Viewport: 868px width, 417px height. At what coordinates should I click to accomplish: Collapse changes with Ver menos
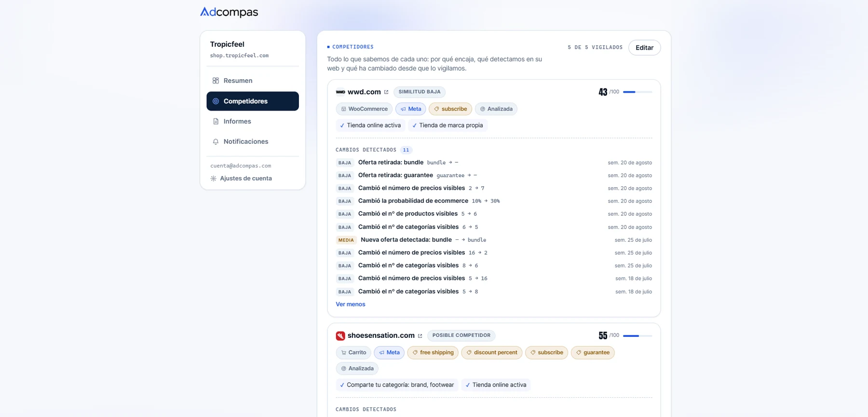[x=351, y=305]
